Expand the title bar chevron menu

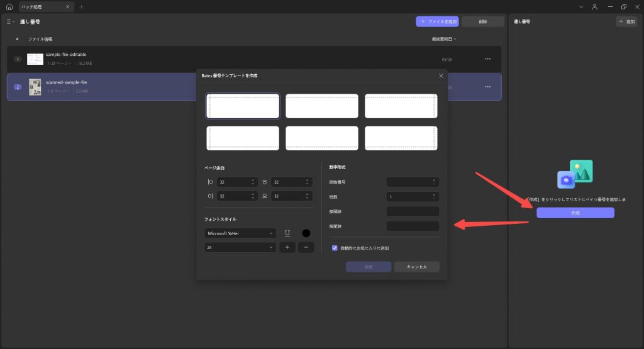[x=581, y=7]
